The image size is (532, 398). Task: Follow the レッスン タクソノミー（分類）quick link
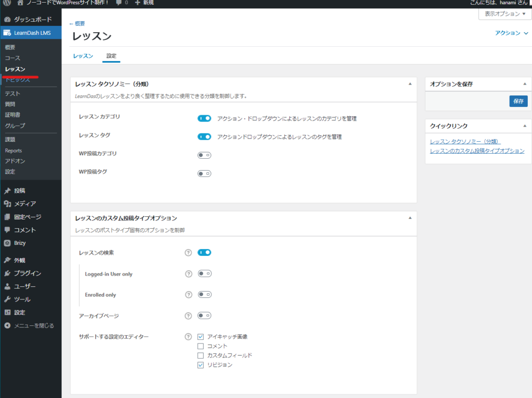click(x=465, y=141)
